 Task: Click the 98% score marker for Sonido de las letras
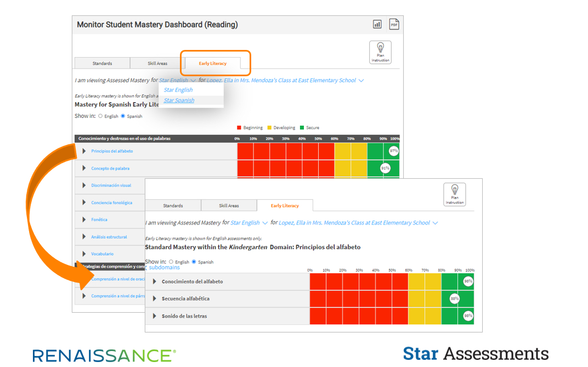468,315
